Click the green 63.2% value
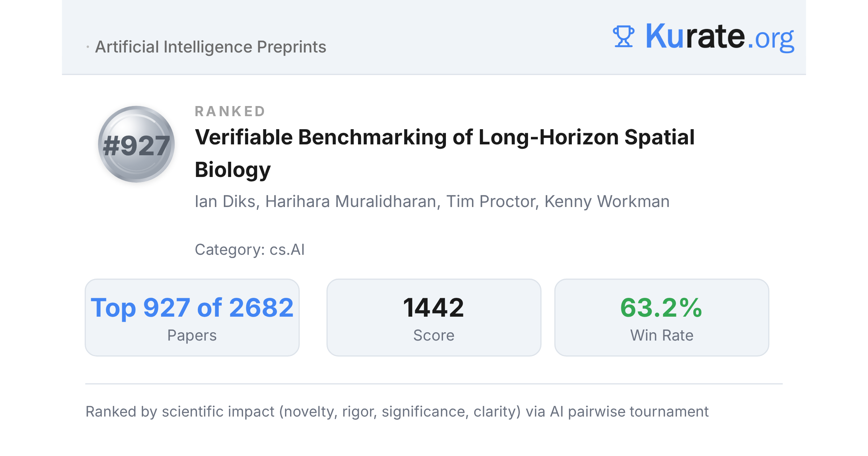Screen dimensions: 868x456 point(661,308)
